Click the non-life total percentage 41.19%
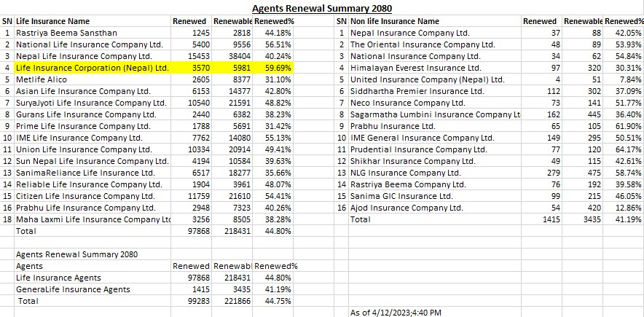This screenshot has height=317, width=644. point(628,219)
